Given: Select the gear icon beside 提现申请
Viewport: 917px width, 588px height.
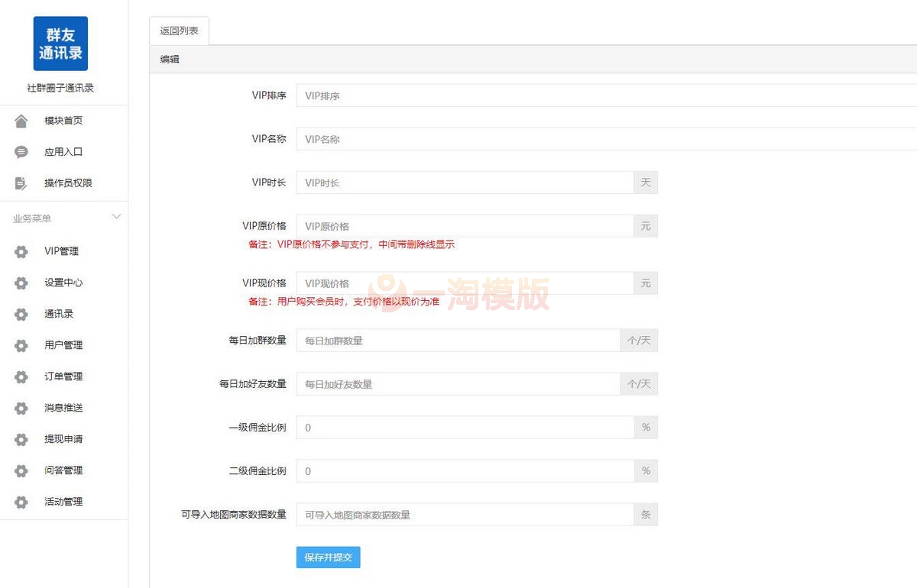Looking at the screenshot, I should point(21,439).
